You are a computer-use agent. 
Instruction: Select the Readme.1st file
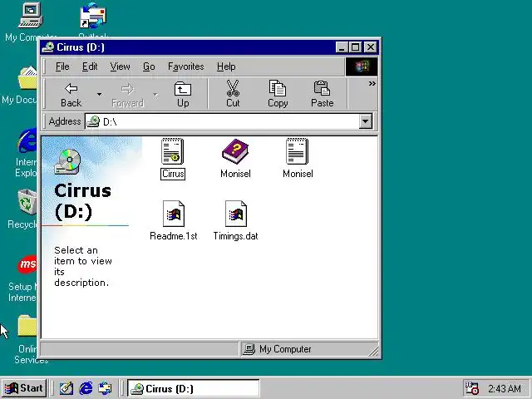174,221
